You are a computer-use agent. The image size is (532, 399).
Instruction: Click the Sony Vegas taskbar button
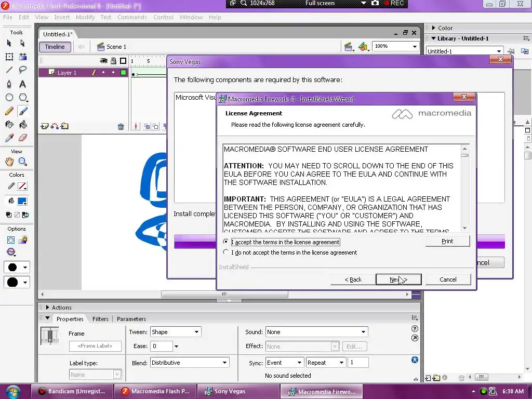click(238, 391)
